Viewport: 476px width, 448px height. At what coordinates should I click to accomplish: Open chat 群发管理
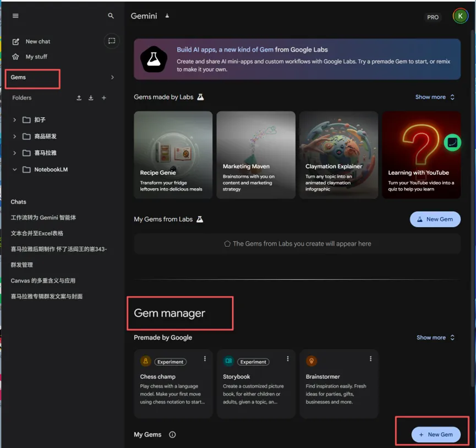22,265
